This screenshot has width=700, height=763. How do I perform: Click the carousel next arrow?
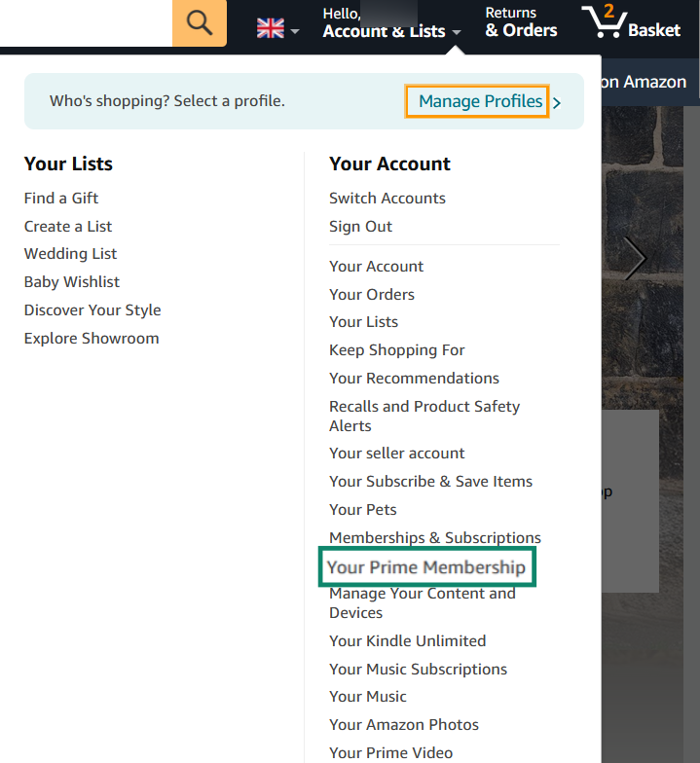635,259
